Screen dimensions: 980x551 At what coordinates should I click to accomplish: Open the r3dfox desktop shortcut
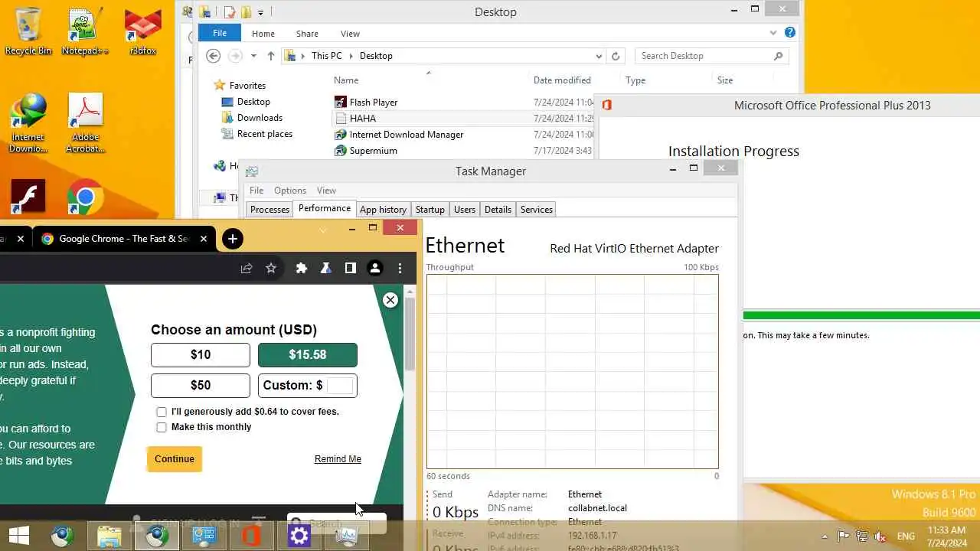(x=143, y=31)
